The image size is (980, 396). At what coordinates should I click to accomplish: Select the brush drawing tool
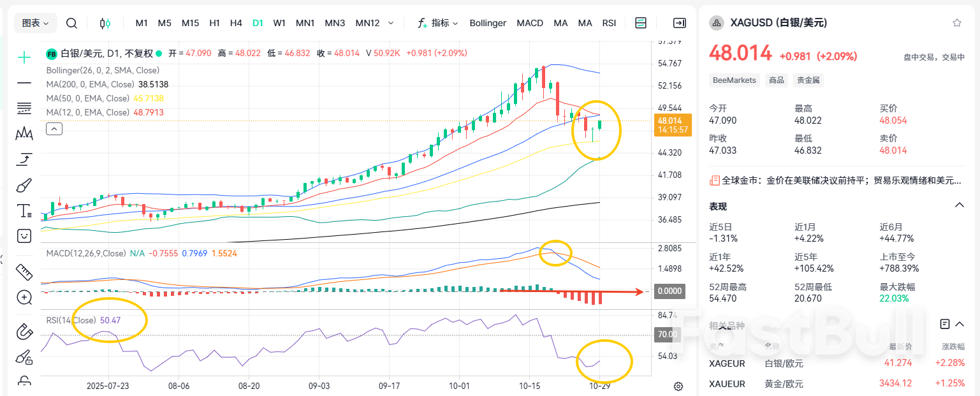[24, 184]
